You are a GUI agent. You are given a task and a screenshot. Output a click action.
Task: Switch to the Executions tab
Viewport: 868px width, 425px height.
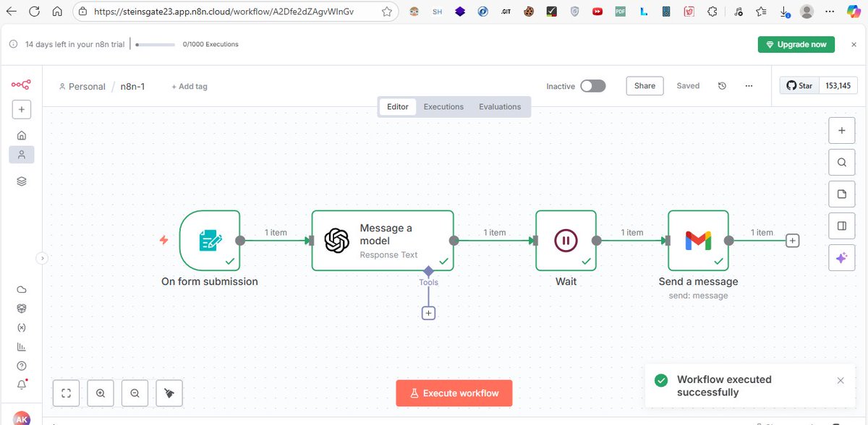click(x=443, y=106)
